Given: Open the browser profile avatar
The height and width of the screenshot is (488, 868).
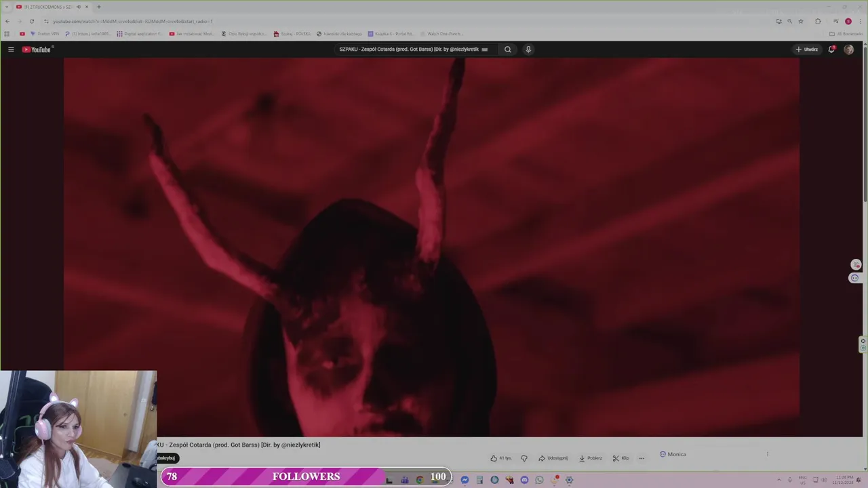Looking at the screenshot, I should click(x=848, y=21).
